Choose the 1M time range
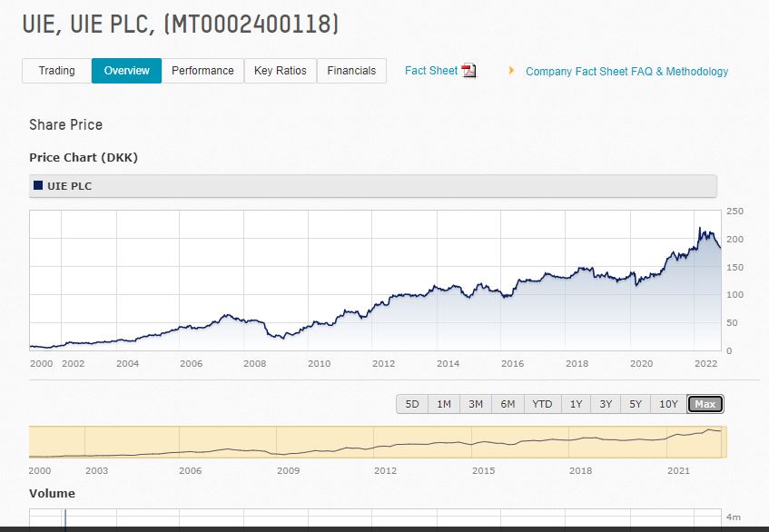 point(444,404)
